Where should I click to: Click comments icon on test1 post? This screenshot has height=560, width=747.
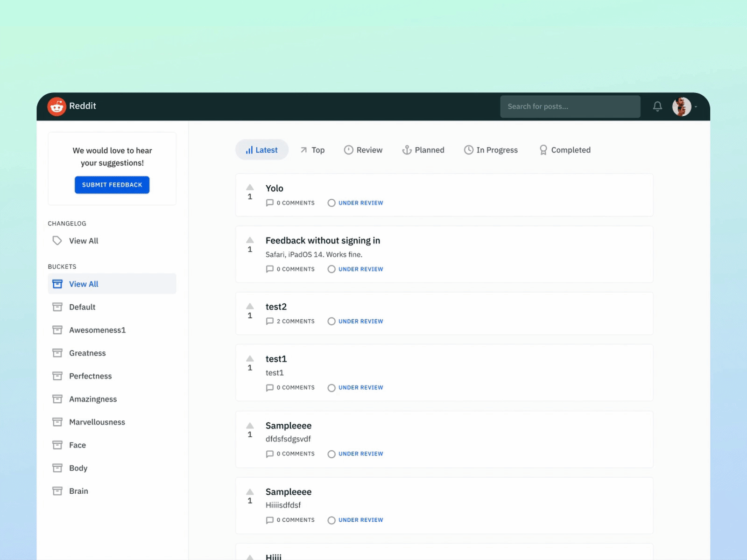tap(269, 388)
